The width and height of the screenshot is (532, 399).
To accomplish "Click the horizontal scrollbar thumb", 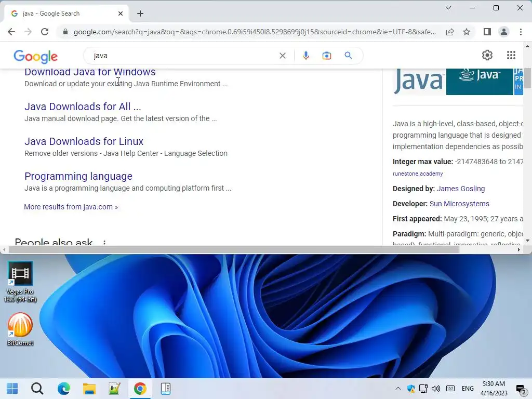I will point(234,250).
